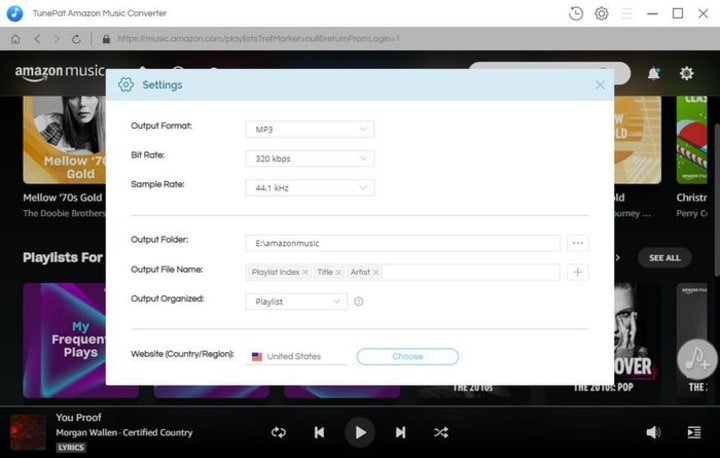Click the add-to-convert floating music button
Screen dimensions: 720x458
coord(697,360)
